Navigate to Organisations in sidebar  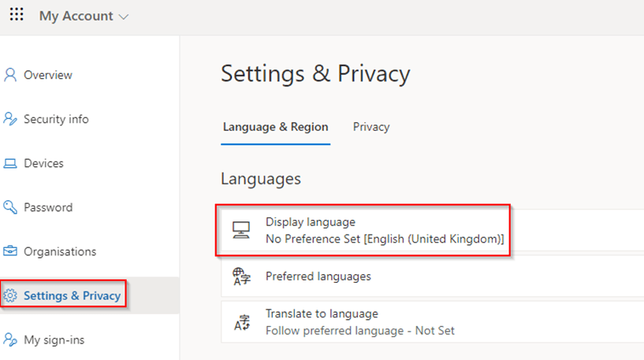coord(60,251)
